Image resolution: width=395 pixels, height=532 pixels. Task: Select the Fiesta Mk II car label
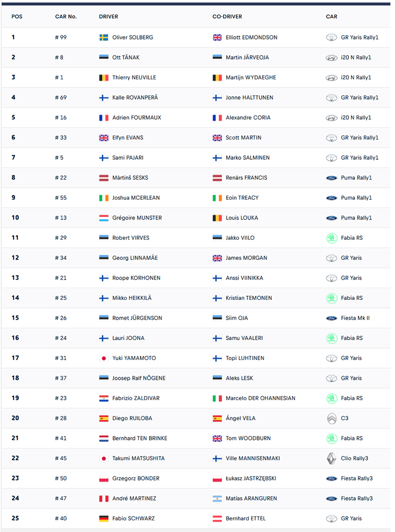coord(355,318)
